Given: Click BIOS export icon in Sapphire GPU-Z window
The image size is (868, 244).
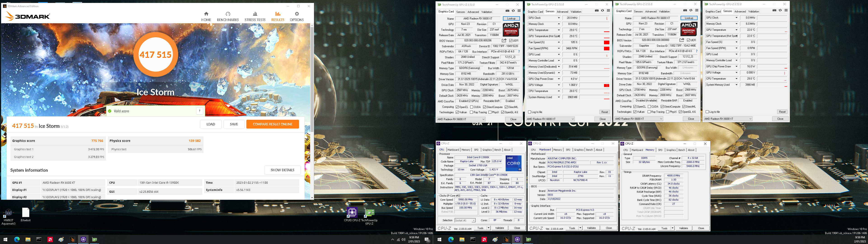Looking at the screenshot, I should [x=682, y=40].
